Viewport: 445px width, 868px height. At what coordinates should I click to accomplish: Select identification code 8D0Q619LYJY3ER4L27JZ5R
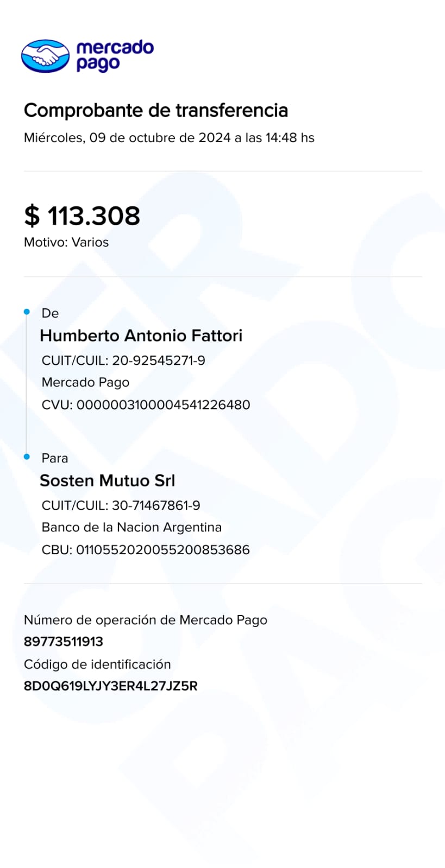pyautogui.click(x=111, y=686)
